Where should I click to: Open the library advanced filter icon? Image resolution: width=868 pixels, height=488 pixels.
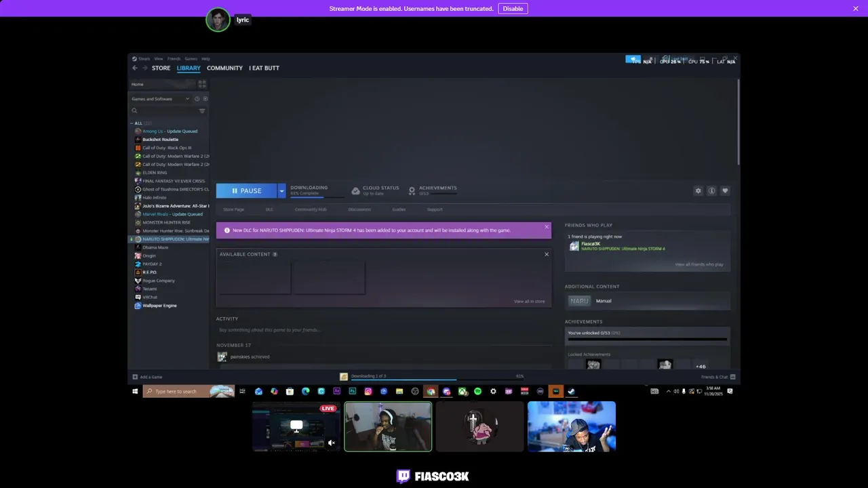coord(201,110)
